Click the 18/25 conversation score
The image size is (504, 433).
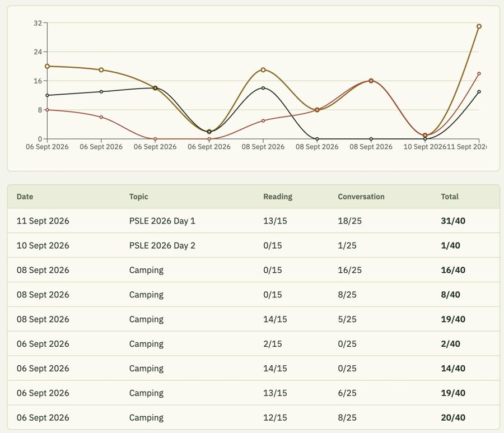click(x=349, y=221)
